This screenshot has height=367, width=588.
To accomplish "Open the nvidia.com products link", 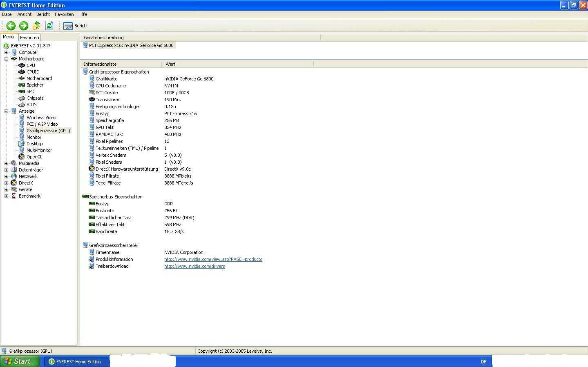I will tap(213, 259).
